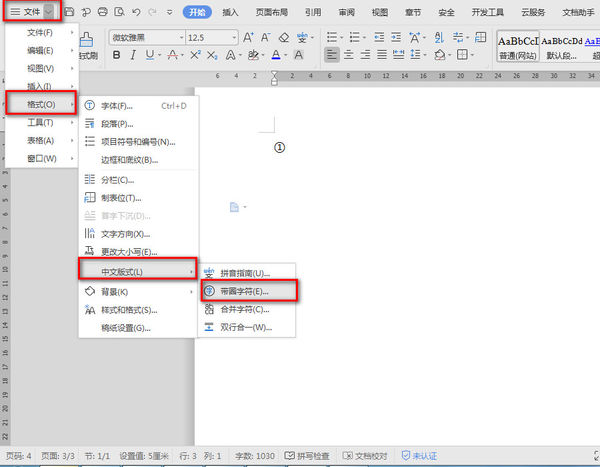Click the Phonetic guide icon in ribbon
Screen dimensions: 600x467
(x=302, y=38)
